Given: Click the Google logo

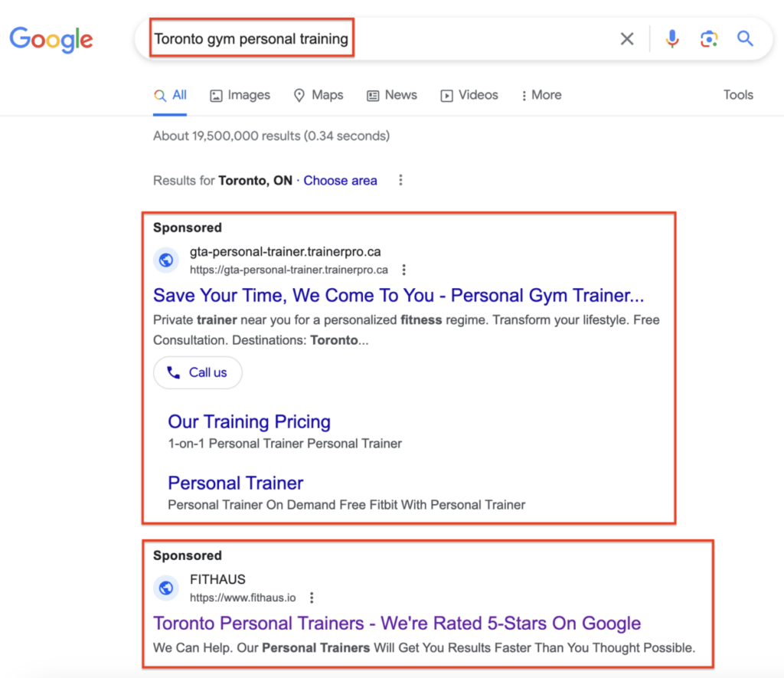Looking at the screenshot, I should click(x=51, y=40).
